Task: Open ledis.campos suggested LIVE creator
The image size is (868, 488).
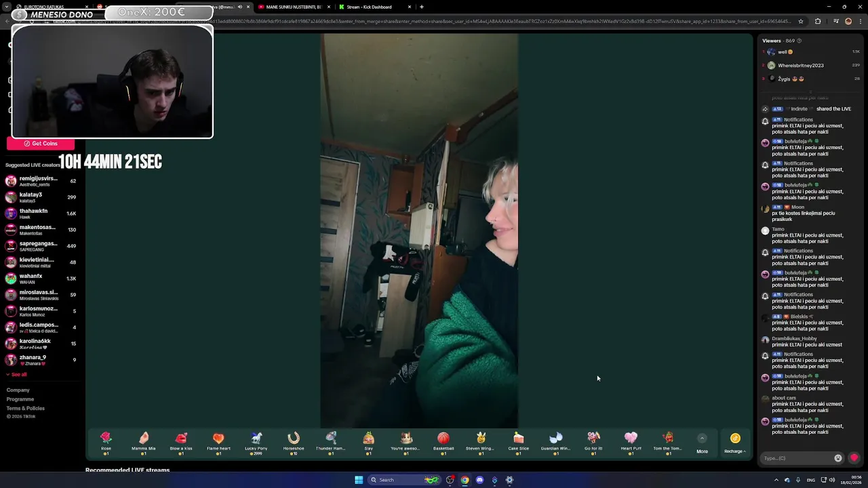Action: click(x=41, y=327)
